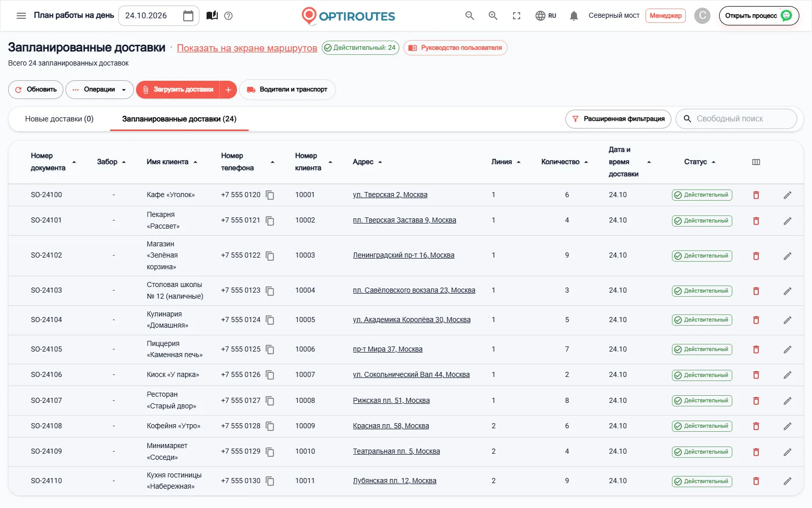Sort by Адрес column
The height and width of the screenshot is (508, 812).
coord(367,162)
